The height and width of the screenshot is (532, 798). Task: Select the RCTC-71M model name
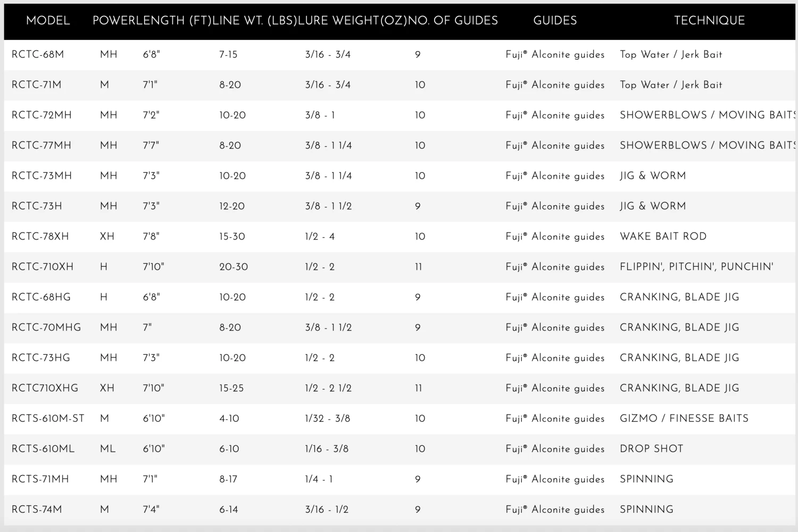(37, 85)
